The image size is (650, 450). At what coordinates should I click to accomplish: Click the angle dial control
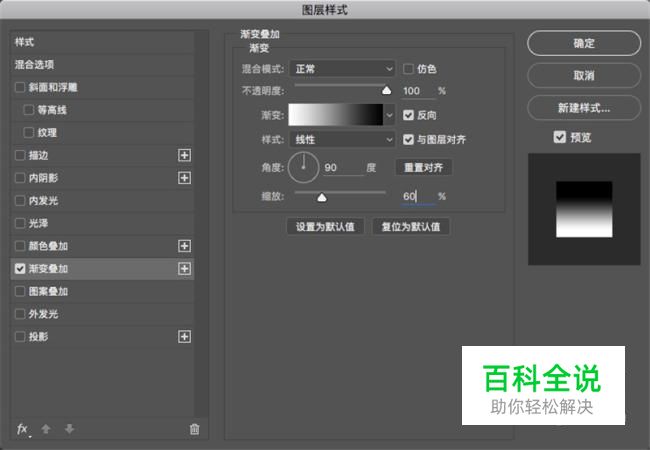[x=303, y=167]
